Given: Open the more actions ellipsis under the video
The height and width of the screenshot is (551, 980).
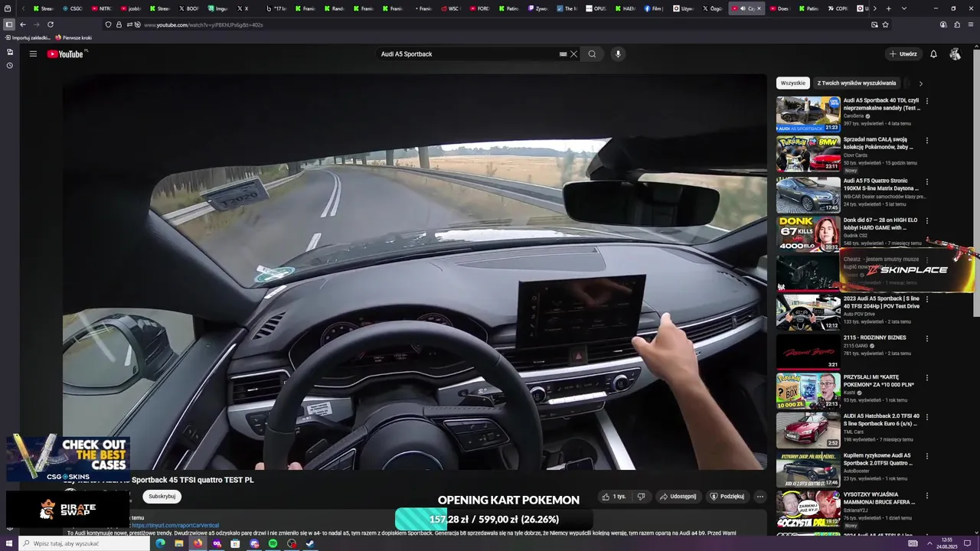Looking at the screenshot, I should pyautogui.click(x=759, y=497).
